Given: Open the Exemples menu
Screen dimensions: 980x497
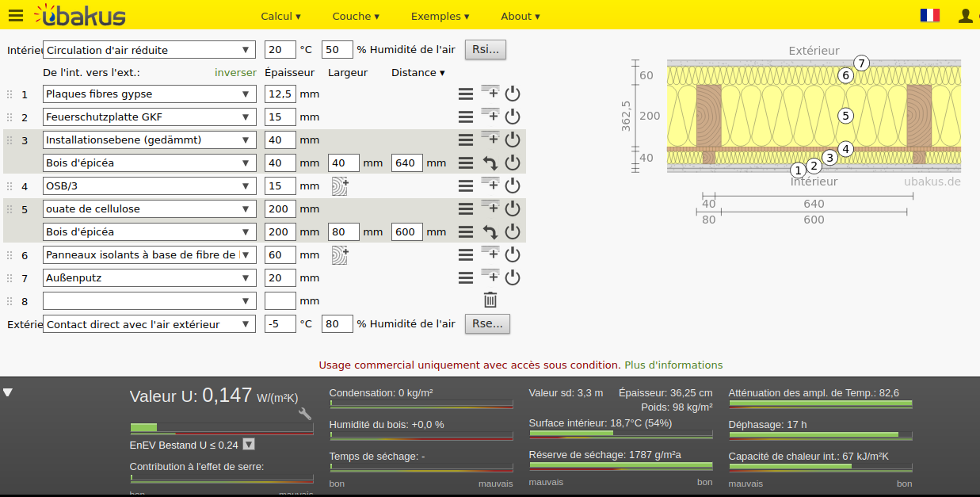Looking at the screenshot, I should point(440,16).
